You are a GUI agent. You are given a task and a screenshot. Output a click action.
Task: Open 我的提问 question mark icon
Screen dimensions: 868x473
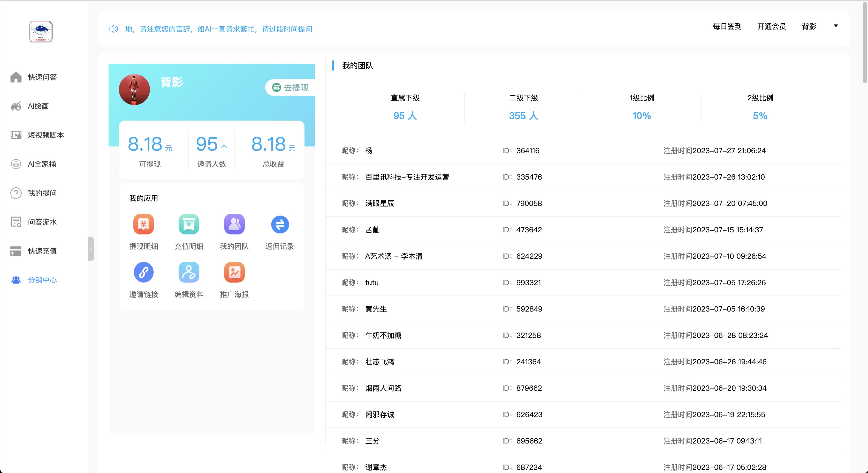[16, 193]
